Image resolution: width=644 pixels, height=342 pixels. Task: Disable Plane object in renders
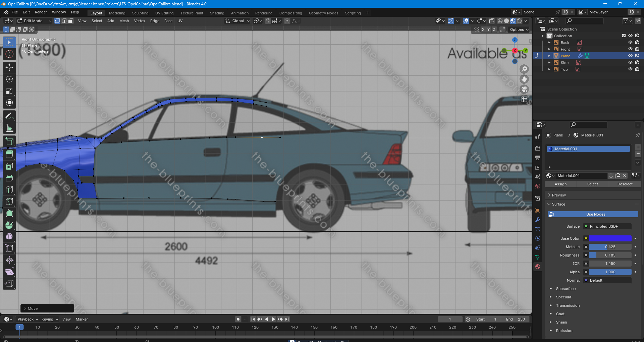coord(637,56)
